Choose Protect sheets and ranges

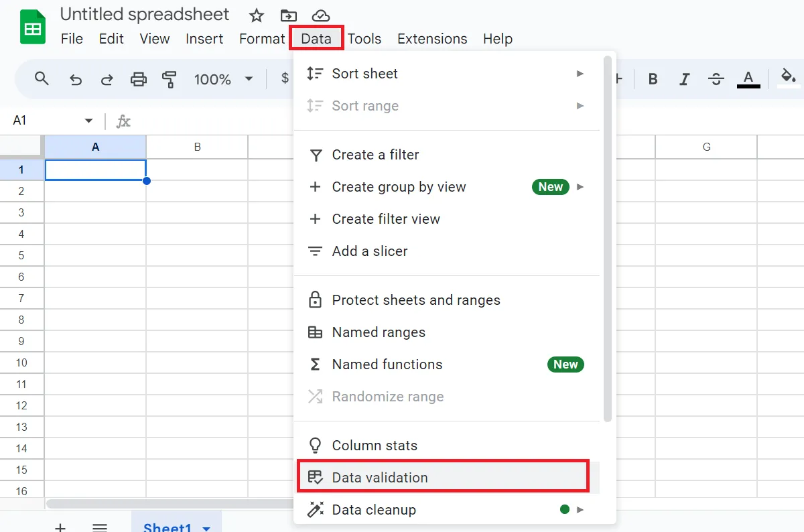447,300
